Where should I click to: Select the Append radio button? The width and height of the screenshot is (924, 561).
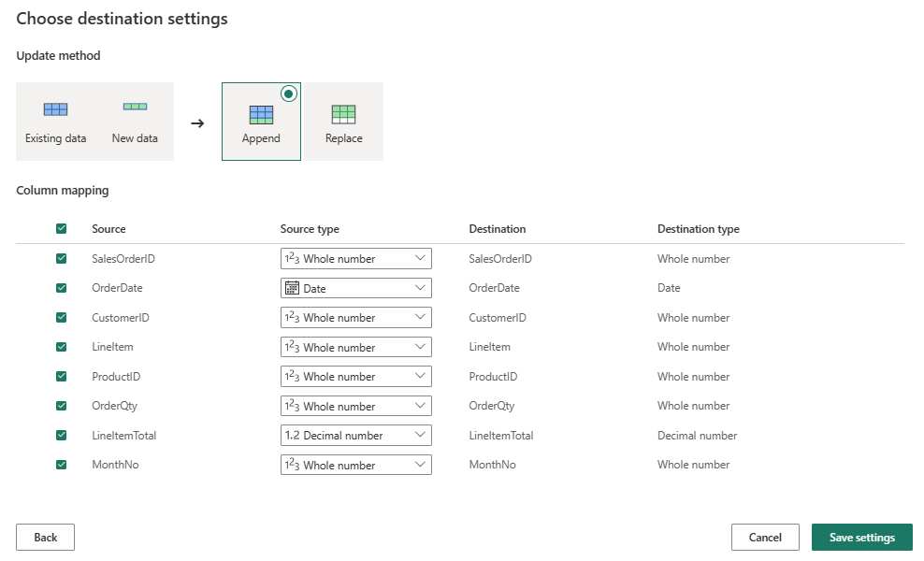(x=289, y=93)
